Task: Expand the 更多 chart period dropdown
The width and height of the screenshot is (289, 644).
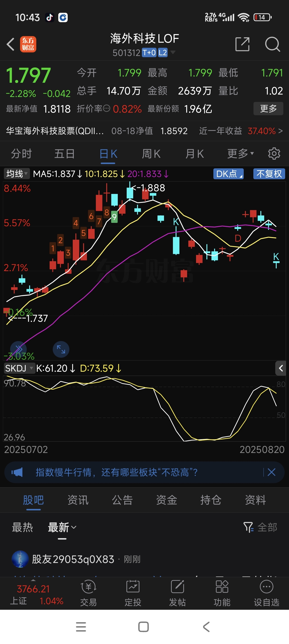Action: 240,153
